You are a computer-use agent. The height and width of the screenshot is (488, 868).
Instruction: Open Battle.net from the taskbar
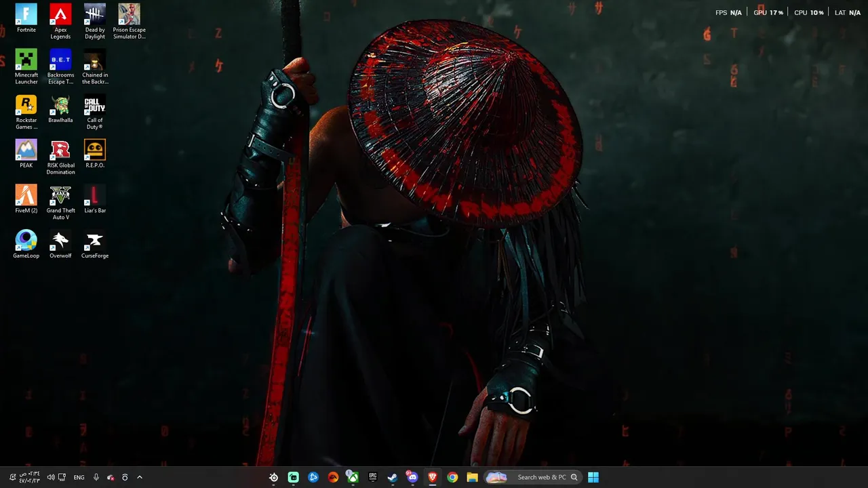tap(313, 477)
